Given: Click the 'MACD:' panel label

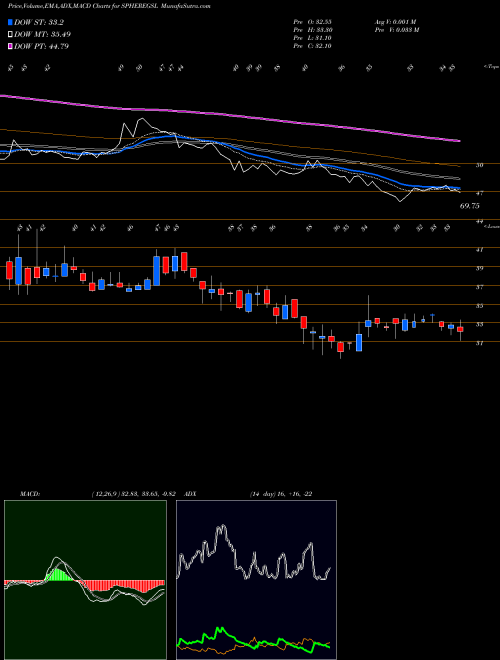Looking at the screenshot, I should coord(30,494).
